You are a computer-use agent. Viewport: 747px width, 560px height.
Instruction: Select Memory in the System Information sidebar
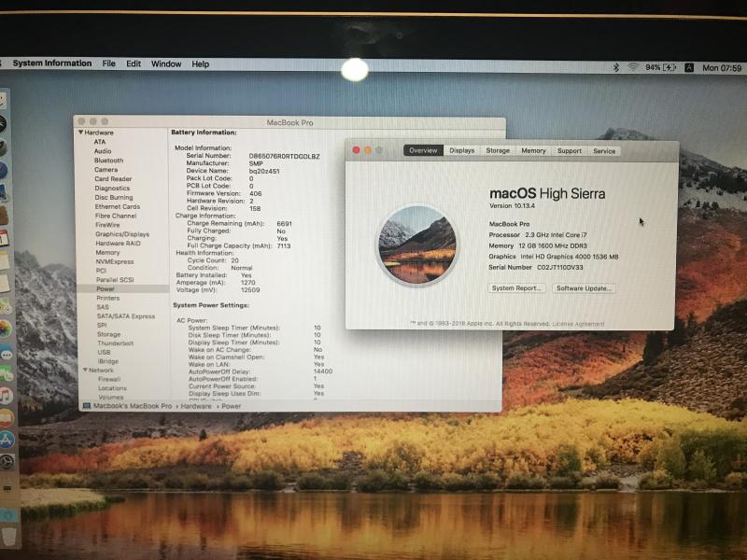[107, 252]
